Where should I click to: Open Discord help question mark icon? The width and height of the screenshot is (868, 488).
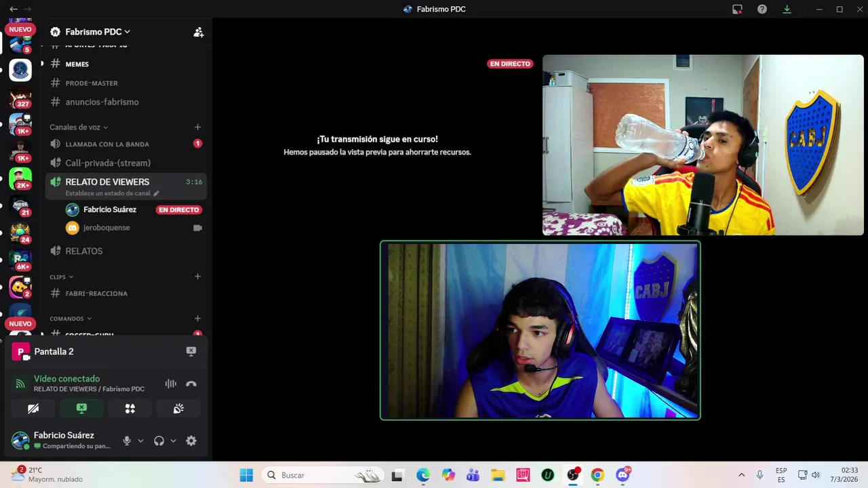tap(762, 9)
